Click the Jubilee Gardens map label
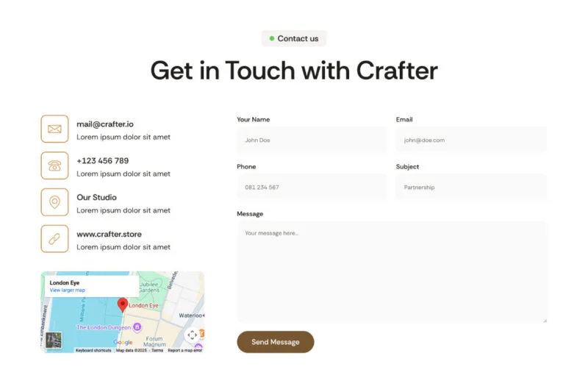Viewport: 588px width, 392px height. tap(149, 288)
